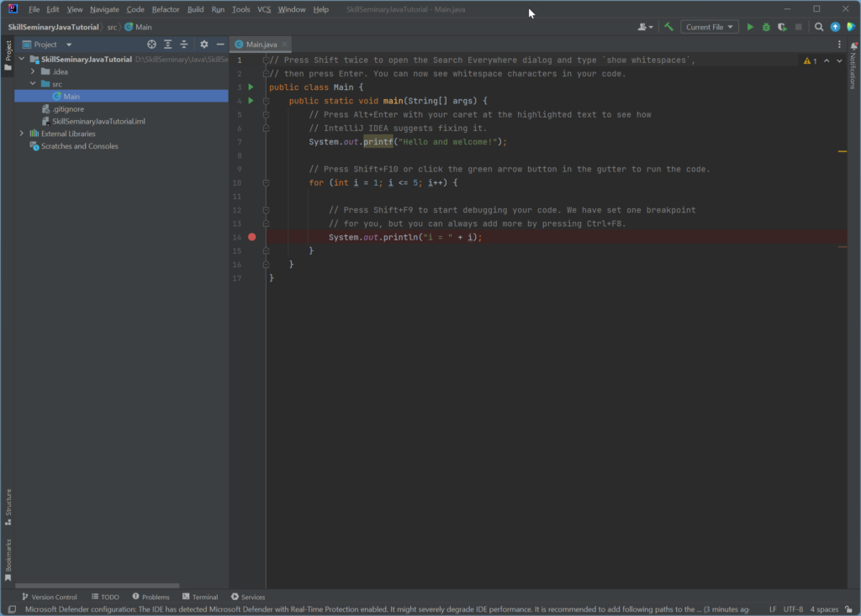Image resolution: width=861 pixels, height=616 pixels.
Task: Toggle the Project tool window side tab
Action: (8, 55)
